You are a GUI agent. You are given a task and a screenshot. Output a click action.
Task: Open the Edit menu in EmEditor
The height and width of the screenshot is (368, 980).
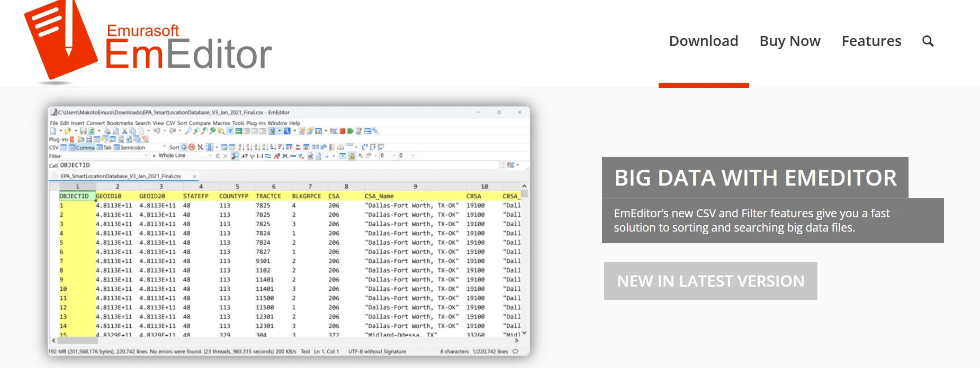tap(65, 123)
